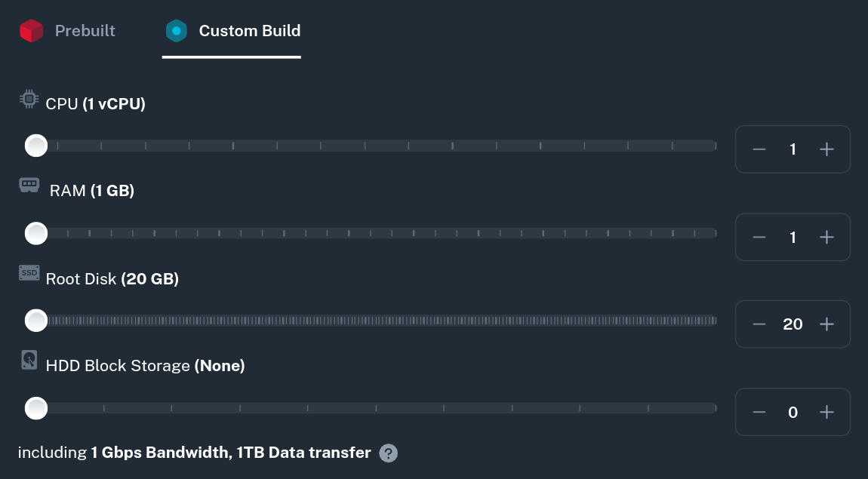Screen dimensions: 868x479
Task: Click the RAM memory module icon
Action: [x=29, y=185]
